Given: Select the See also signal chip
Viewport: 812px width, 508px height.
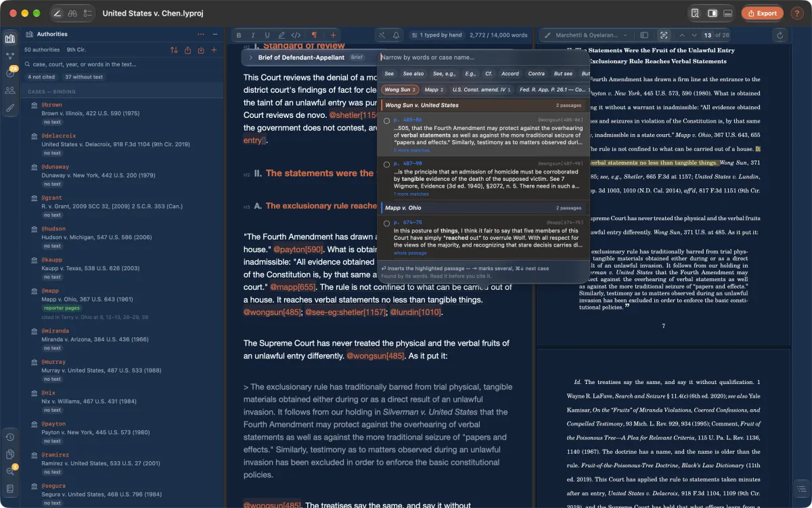Looking at the screenshot, I should pyautogui.click(x=413, y=73).
